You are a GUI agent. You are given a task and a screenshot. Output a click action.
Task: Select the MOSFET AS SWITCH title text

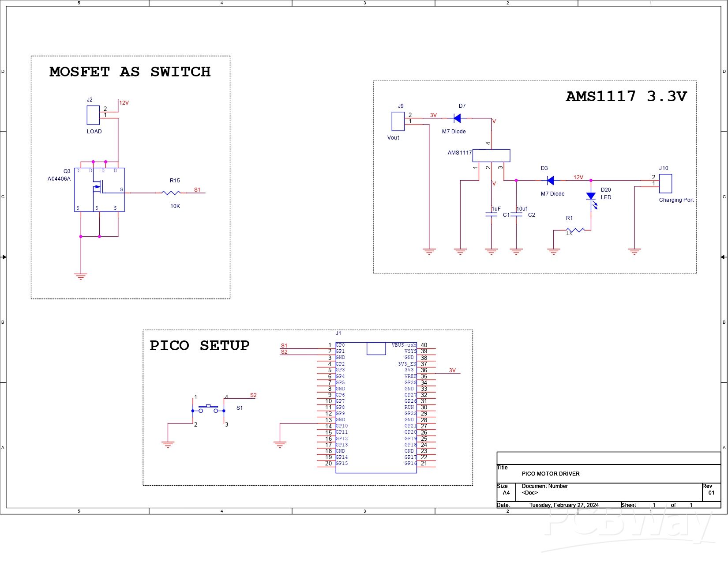(x=130, y=72)
